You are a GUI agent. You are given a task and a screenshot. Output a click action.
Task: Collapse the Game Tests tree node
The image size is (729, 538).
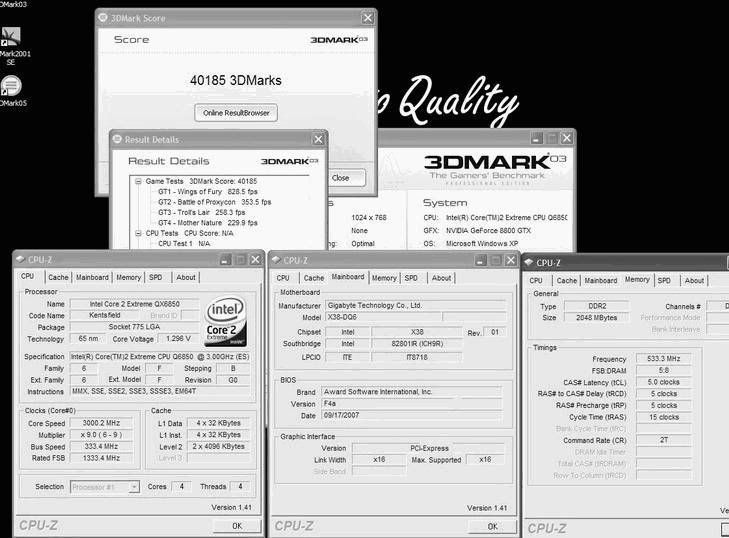pos(139,181)
